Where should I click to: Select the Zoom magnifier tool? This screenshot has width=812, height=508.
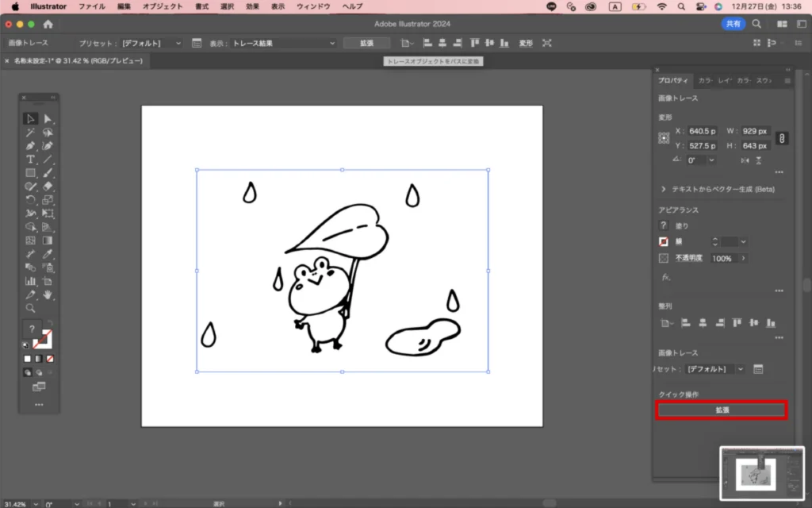pyautogui.click(x=31, y=308)
